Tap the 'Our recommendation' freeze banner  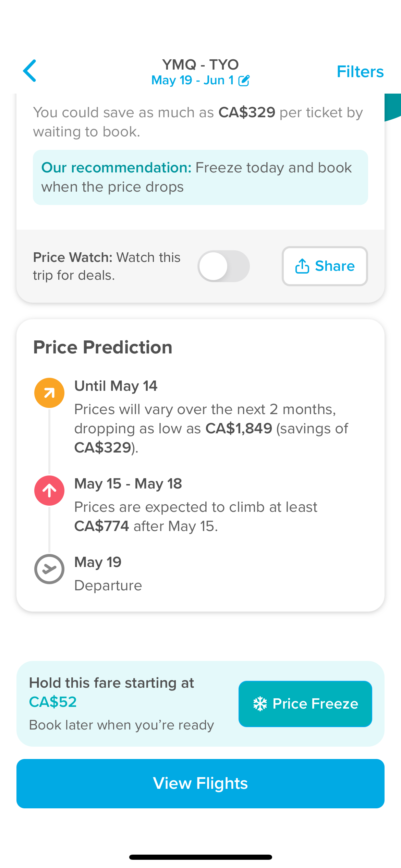tap(200, 177)
